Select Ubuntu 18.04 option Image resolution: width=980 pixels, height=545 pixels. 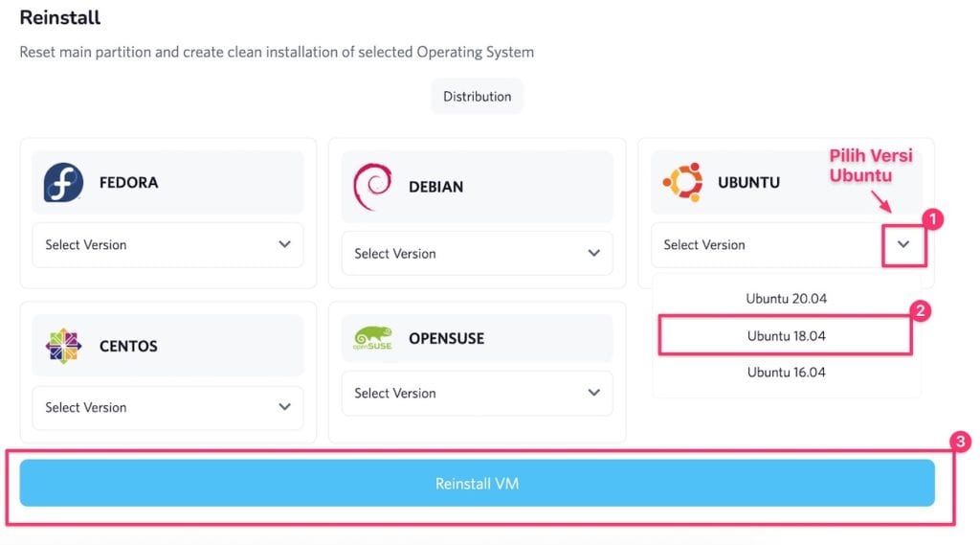[786, 336]
